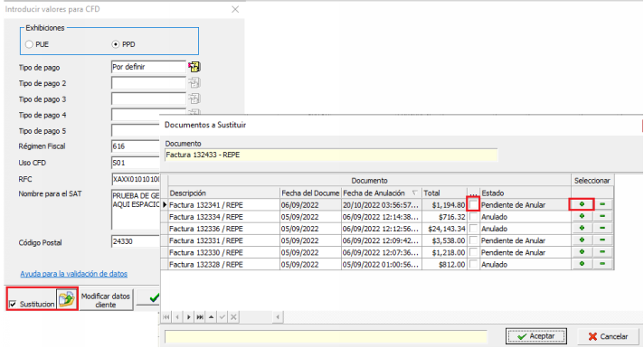Click the Tipo de pago field
The height and width of the screenshot is (348, 644).
148,67
